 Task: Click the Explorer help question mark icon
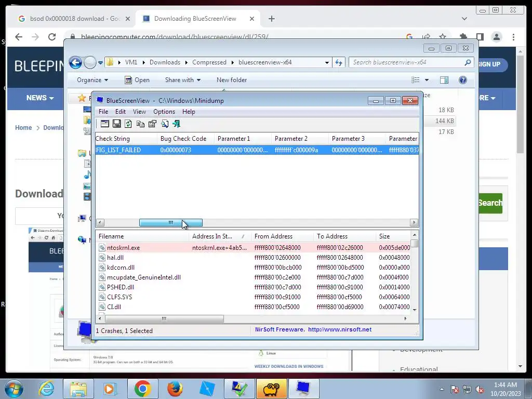point(463,80)
